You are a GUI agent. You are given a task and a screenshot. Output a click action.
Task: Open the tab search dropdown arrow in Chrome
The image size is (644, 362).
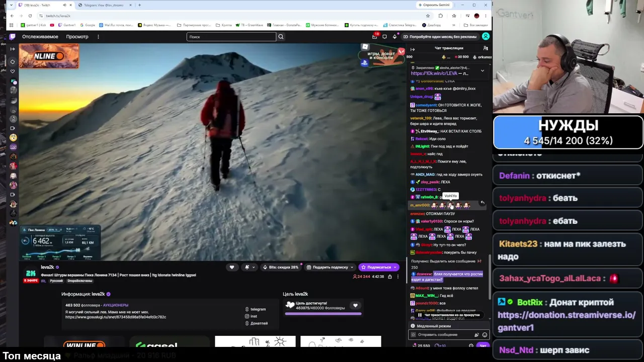click(x=12, y=5)
